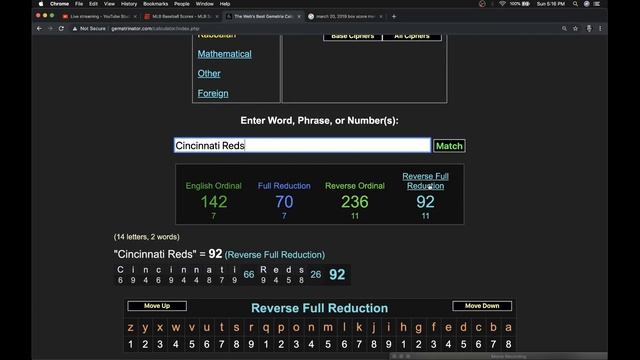Open the Foreign ciphers link

click(x=213, y=93)
